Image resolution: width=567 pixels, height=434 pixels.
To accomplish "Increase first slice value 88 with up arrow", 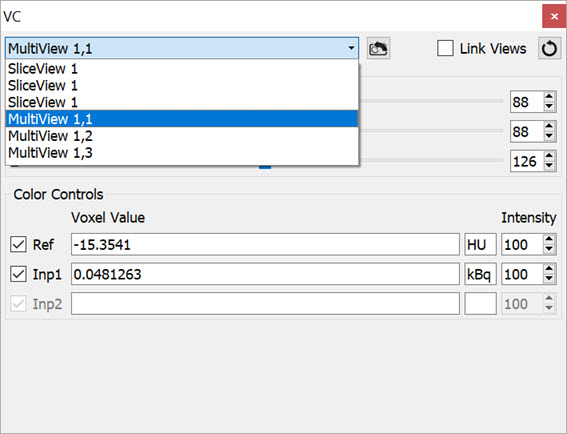I will coord(549,97).
